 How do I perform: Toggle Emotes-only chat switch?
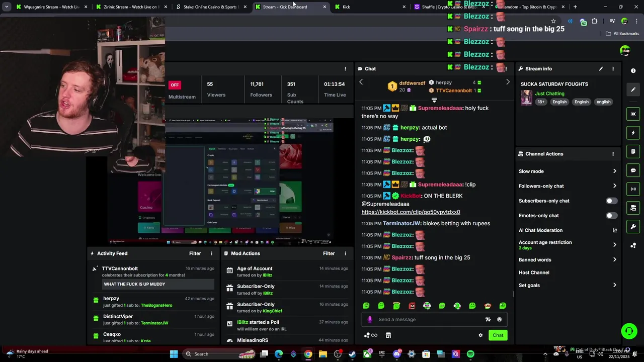[611, 216]
